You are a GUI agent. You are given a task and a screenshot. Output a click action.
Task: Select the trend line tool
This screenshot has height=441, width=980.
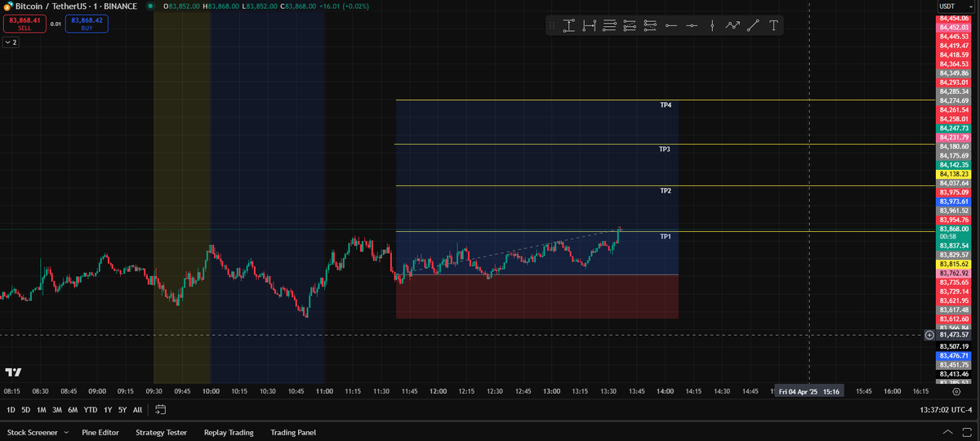pos(753,26)
